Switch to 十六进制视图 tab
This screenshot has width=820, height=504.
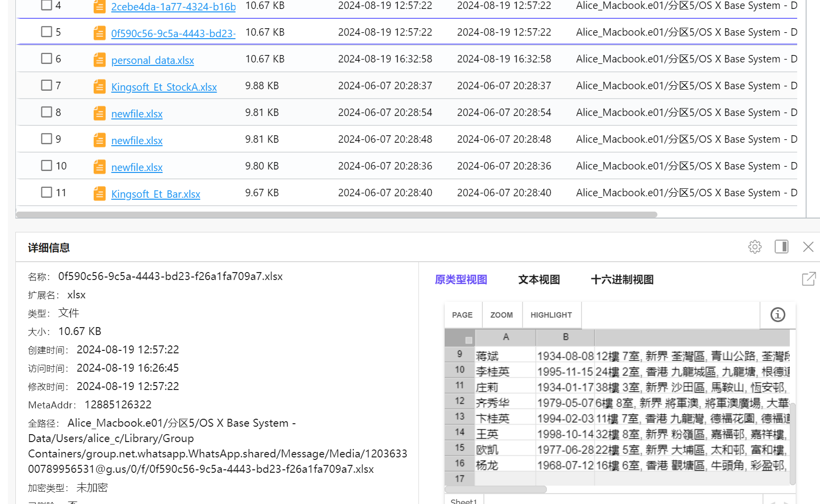point(622,280)
